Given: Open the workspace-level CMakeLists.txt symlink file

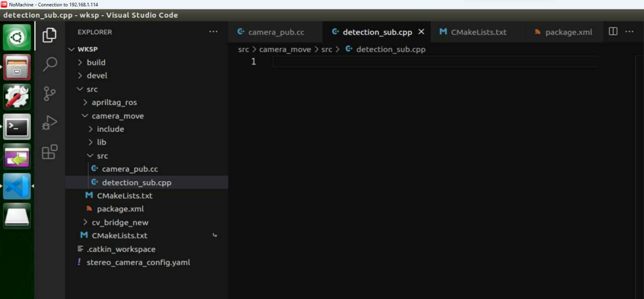Looking at the screenshot, I should (x=146, y=236).
